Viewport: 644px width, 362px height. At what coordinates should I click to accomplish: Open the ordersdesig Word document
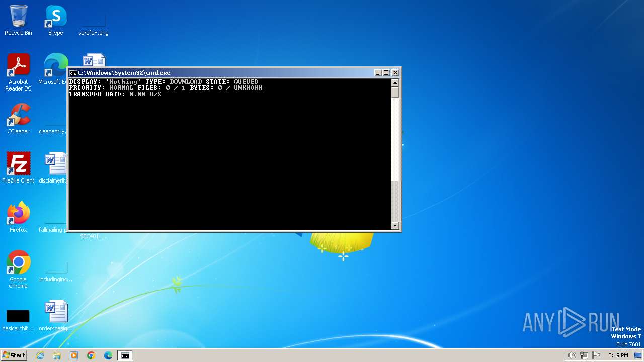click(x=56, y=316)
